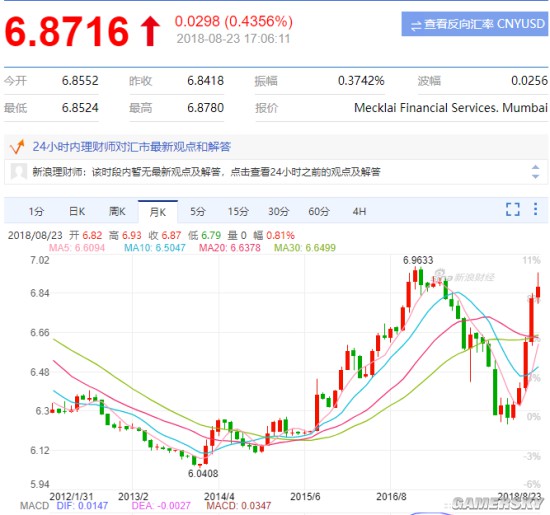Click the Sina advisor avatar thumbnail
Screen dimensions: 550x515
19,172
